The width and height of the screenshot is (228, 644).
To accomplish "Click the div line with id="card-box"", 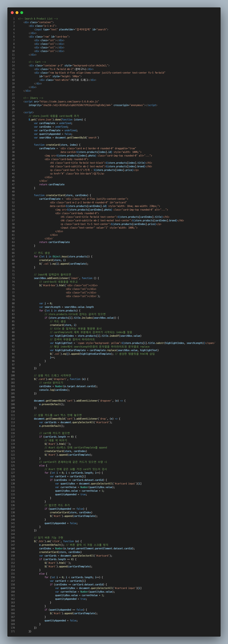I will point(49,37).
